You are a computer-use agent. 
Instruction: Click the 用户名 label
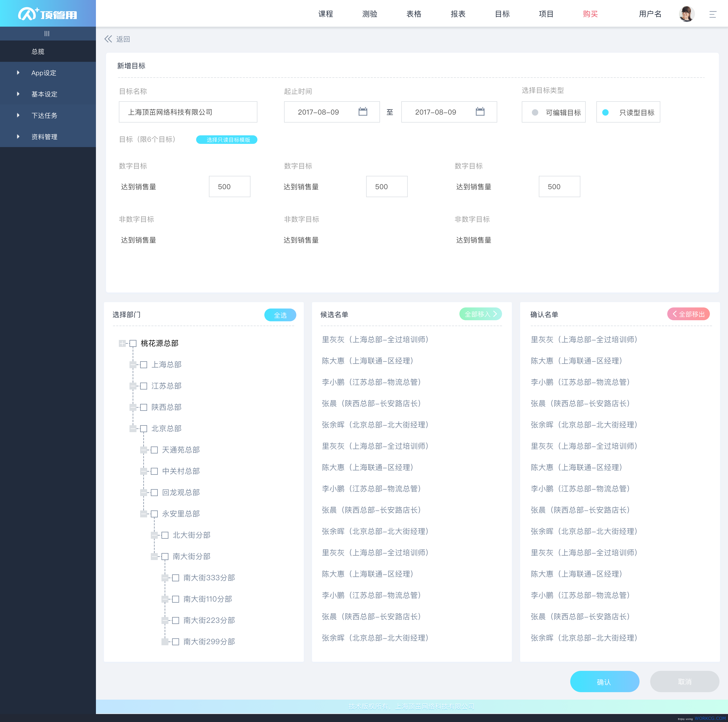coord(650,14)
